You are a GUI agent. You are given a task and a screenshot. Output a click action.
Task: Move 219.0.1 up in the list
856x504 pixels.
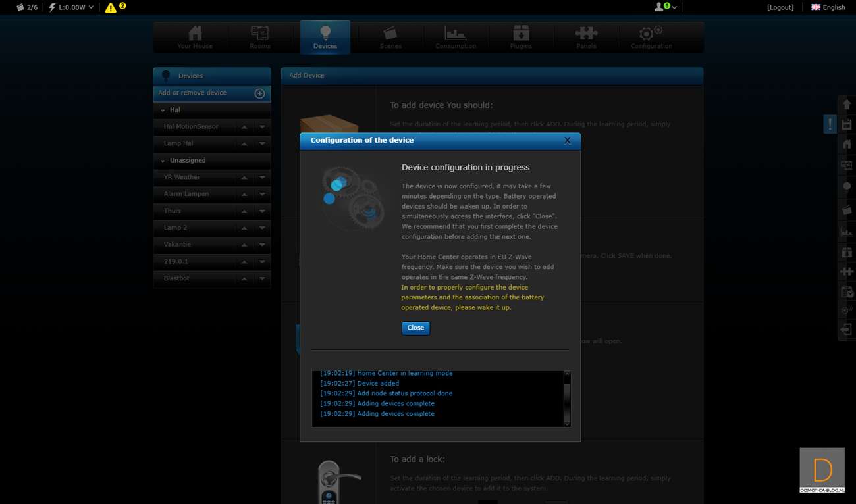click(x=244, y=262)
